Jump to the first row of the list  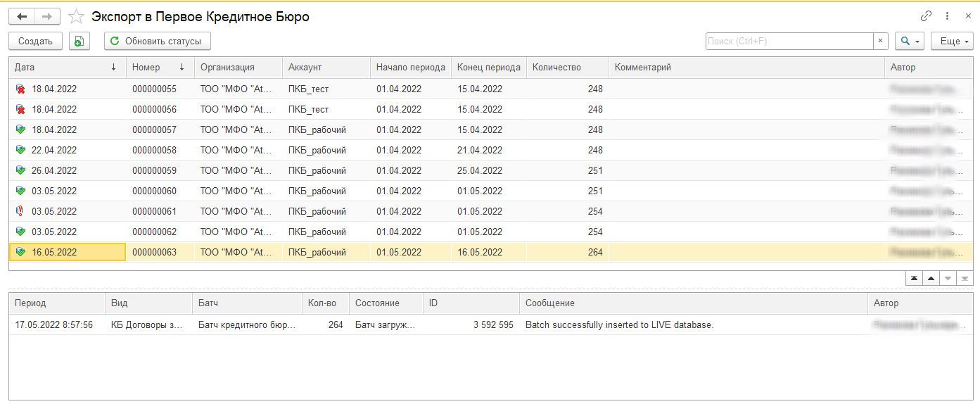[914, 278]
